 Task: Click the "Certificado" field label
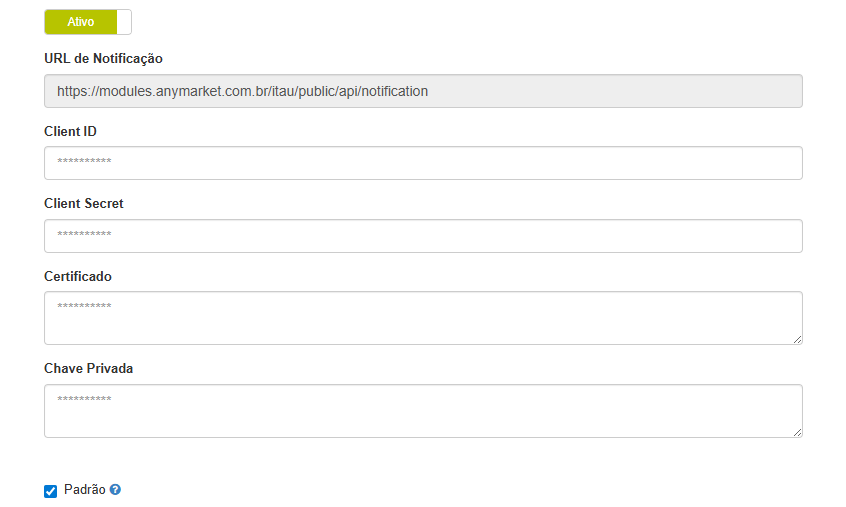click(x=78, y=276)
